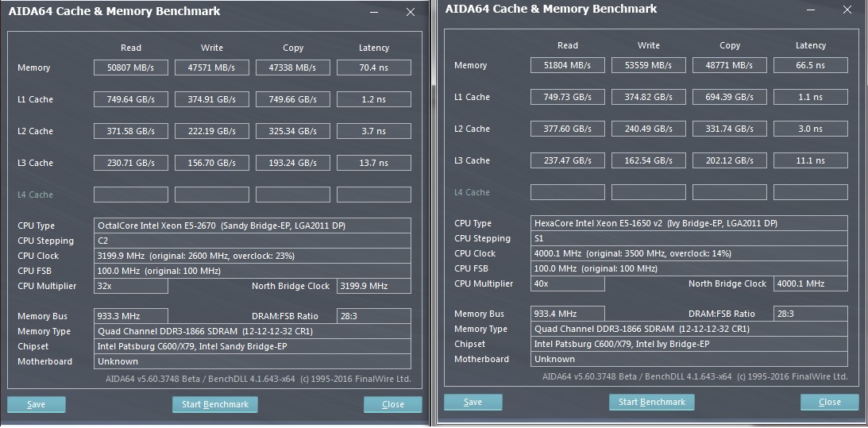
Task: Click Close button in the Ivy Bridge-EP window
Action: click(829, 402)
